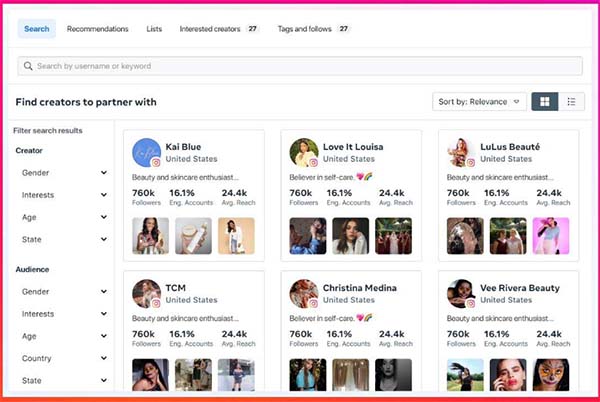Image resolution: width=600 pixels, height=402 pixels.
Task: Open TCM creator name
Action: (175, 288)
